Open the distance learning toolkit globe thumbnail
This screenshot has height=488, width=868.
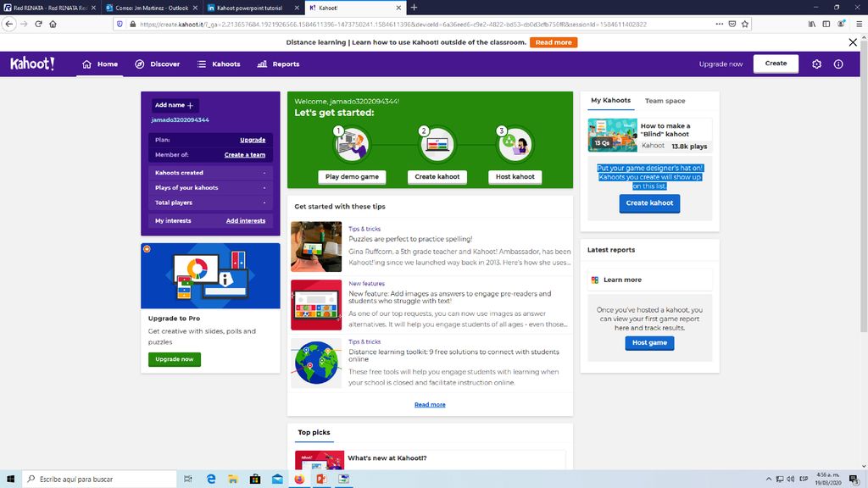316,363
